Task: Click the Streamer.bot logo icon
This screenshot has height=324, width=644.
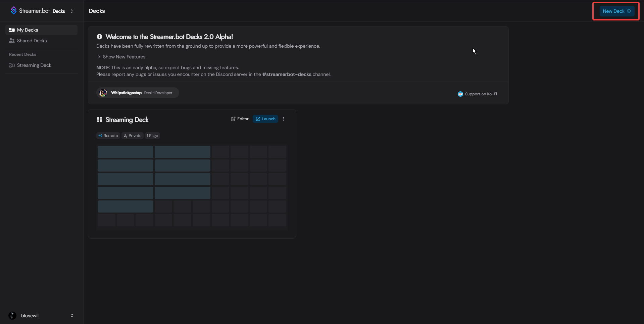Action: [x=13, y=11]
